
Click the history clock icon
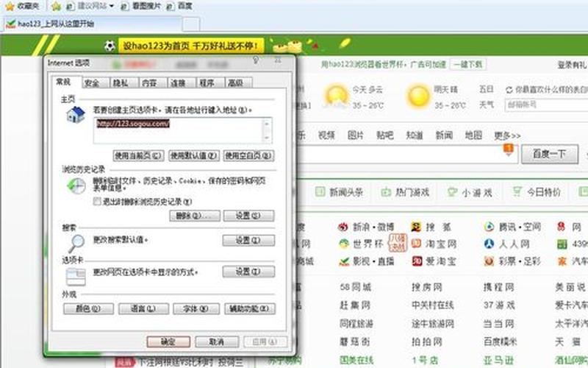pyautogui.click(x=76, y=185)
